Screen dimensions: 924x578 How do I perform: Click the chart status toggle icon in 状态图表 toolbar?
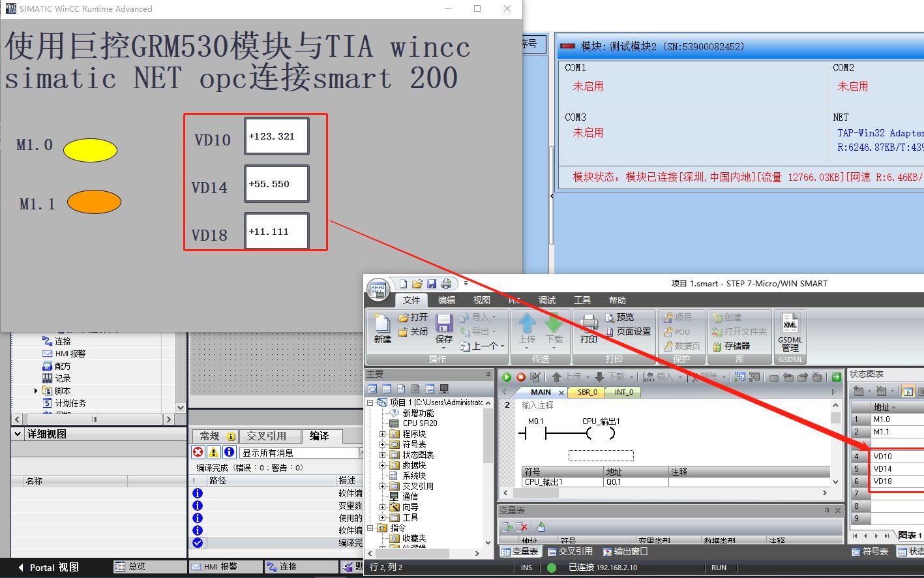[x=908, y=391]
